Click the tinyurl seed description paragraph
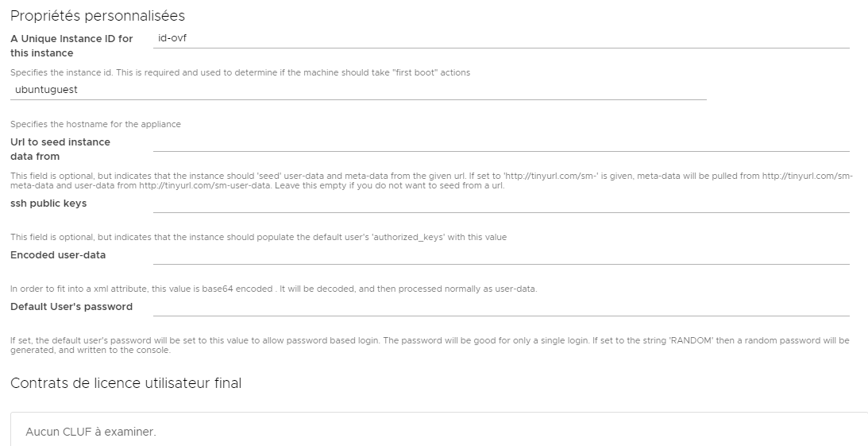The height and width of the screenshot is (446, 868). click(431, 180)
